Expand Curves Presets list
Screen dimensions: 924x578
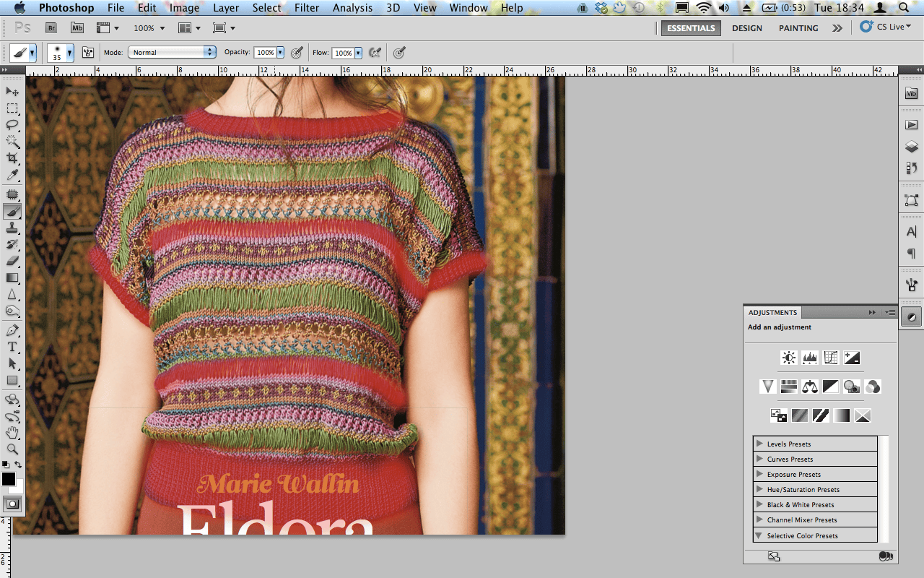[x=759, y=459]
